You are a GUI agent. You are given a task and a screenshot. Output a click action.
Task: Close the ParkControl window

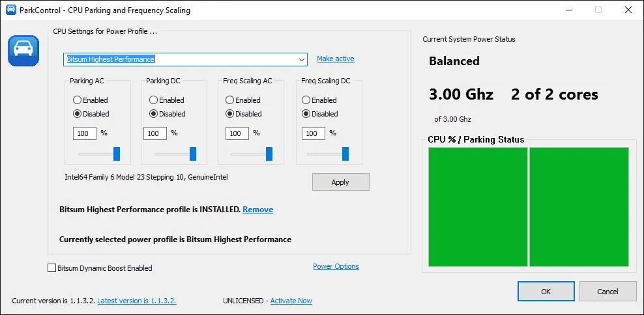[x=628, y=10]
